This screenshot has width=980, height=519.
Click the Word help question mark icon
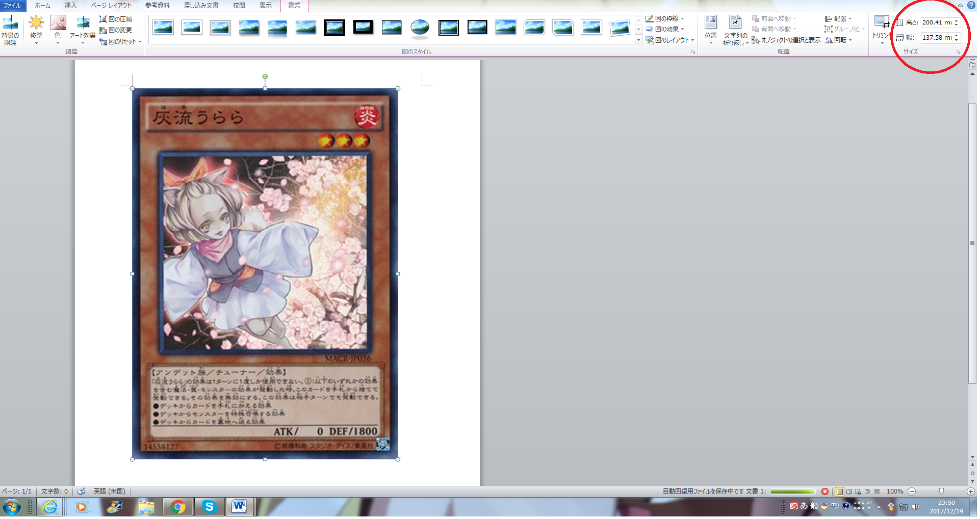(971, 5)
